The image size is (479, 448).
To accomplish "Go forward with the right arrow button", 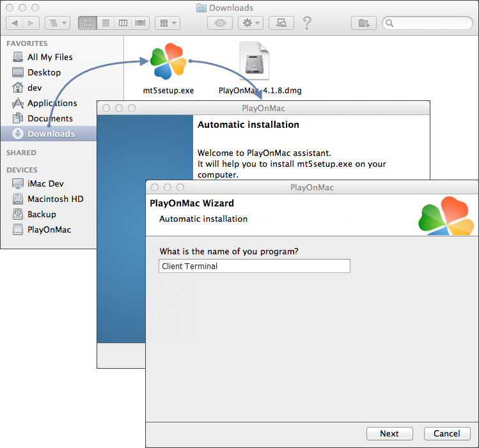I will [x=31, y=23].
